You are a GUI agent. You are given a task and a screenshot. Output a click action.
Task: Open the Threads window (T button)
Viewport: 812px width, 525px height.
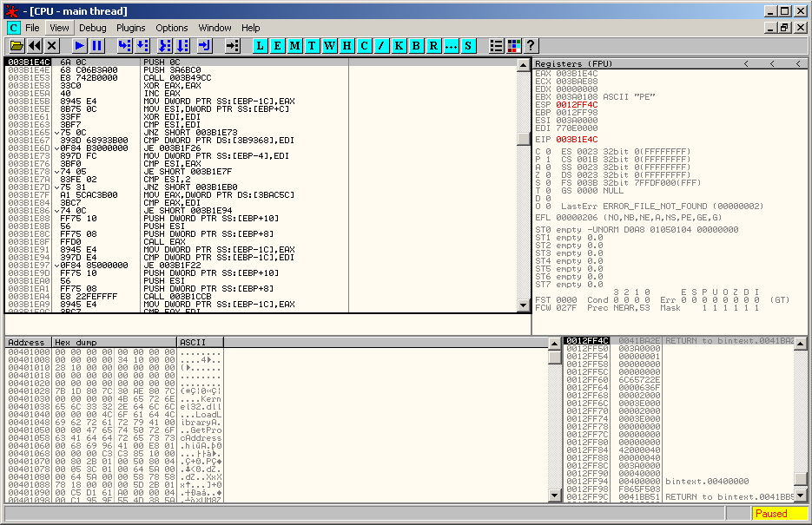[x=313, y=45]
